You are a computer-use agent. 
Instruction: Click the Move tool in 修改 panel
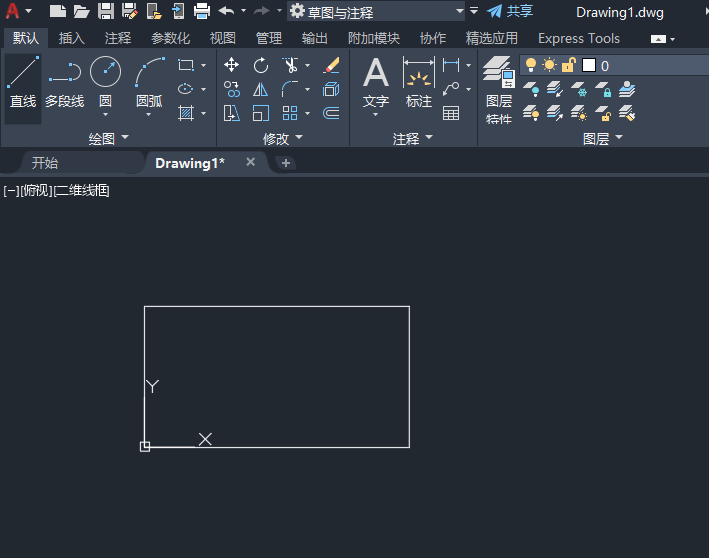click(232, 65)
